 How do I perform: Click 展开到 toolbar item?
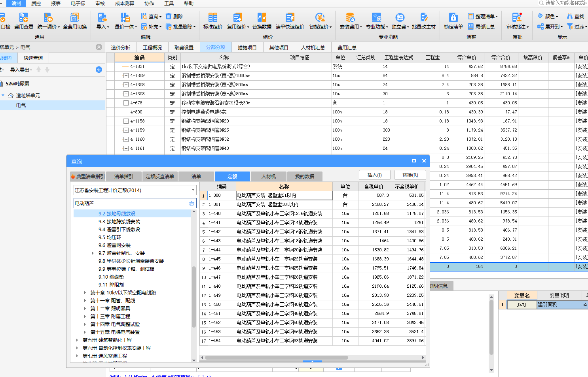(x=550, y=27)
